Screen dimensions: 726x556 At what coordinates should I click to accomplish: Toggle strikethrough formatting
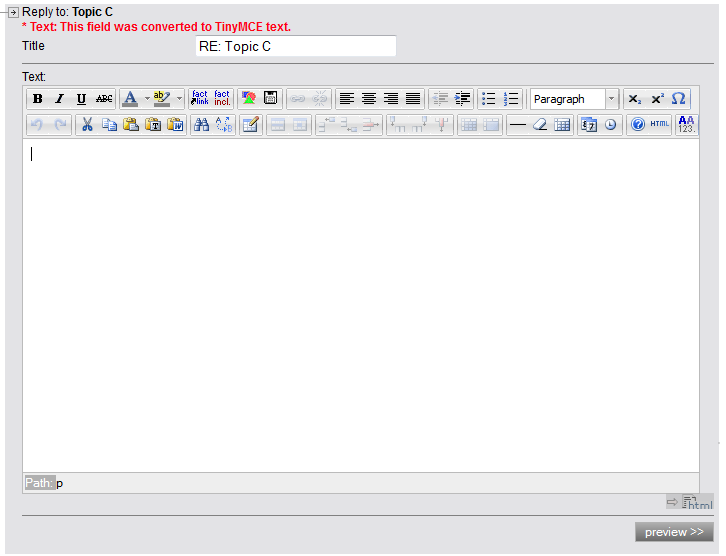(104, 99)
